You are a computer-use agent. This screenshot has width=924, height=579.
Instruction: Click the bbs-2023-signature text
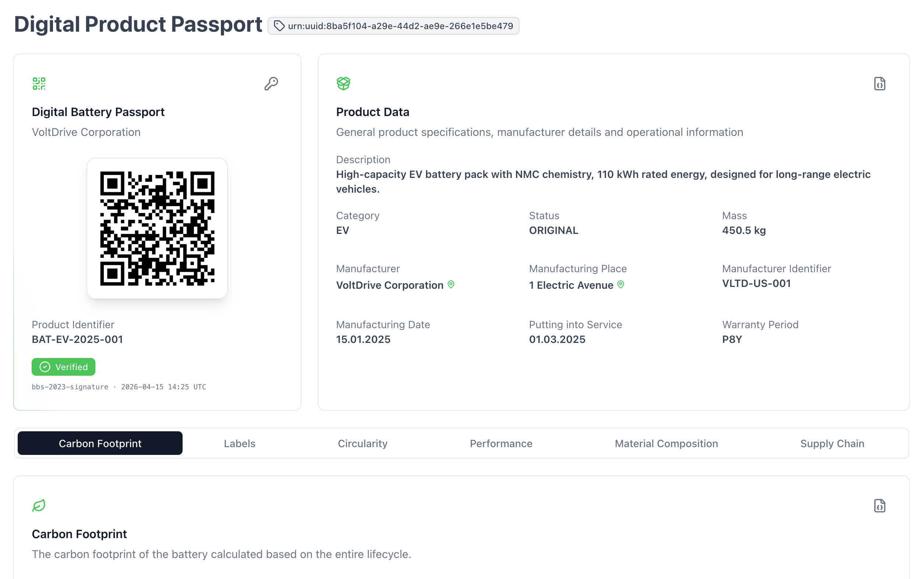(70, 387)
